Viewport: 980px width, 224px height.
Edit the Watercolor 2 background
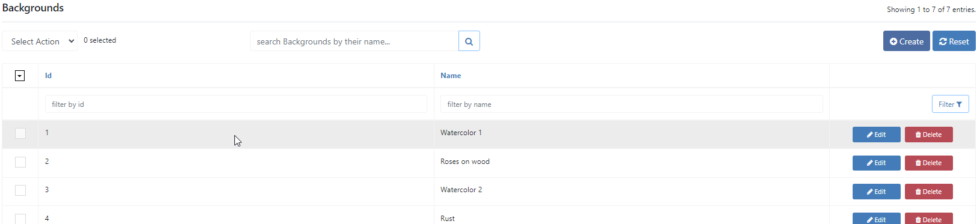876,192
